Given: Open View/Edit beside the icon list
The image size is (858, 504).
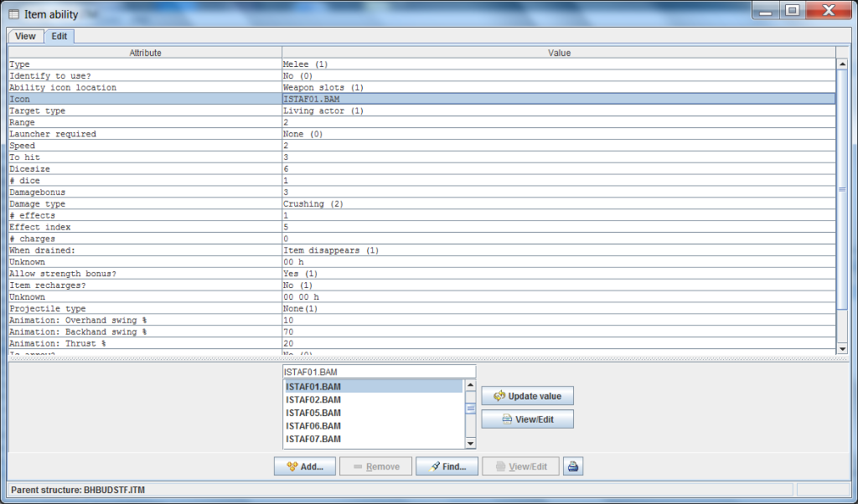Looking at the screenshot, I should coord(527,419).
